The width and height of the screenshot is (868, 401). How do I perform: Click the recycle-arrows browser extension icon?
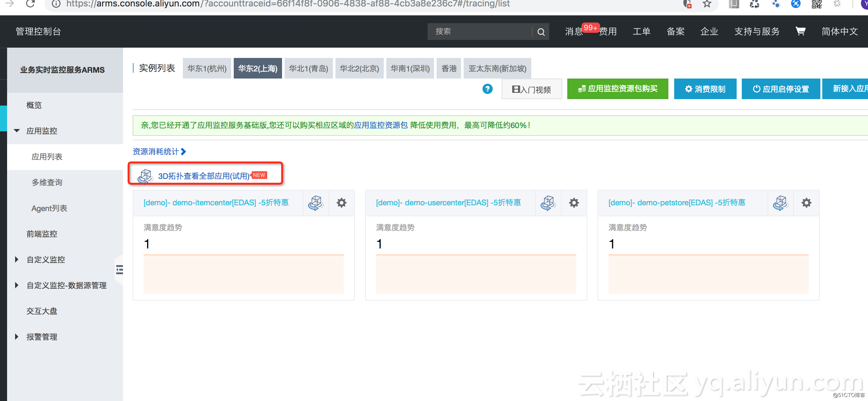point(754,4)
